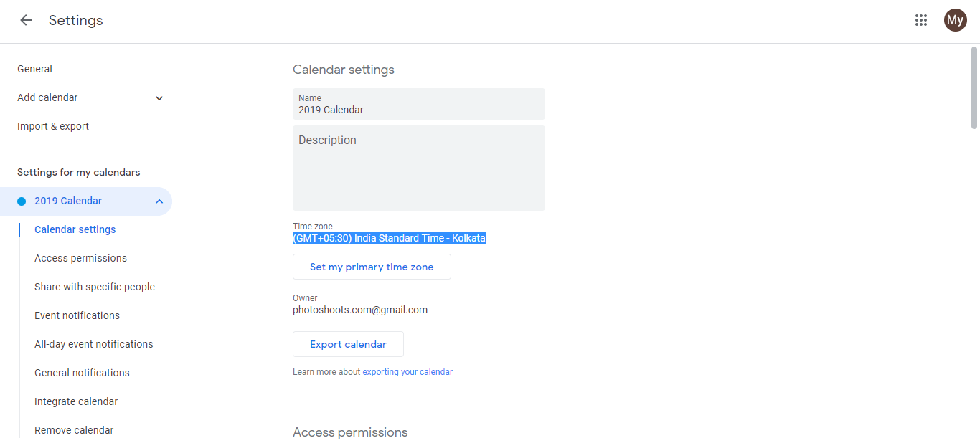Viewport: 980px width, 443px height.
Task: Jump to All-day event notifications
Action: tap(94, 344)
